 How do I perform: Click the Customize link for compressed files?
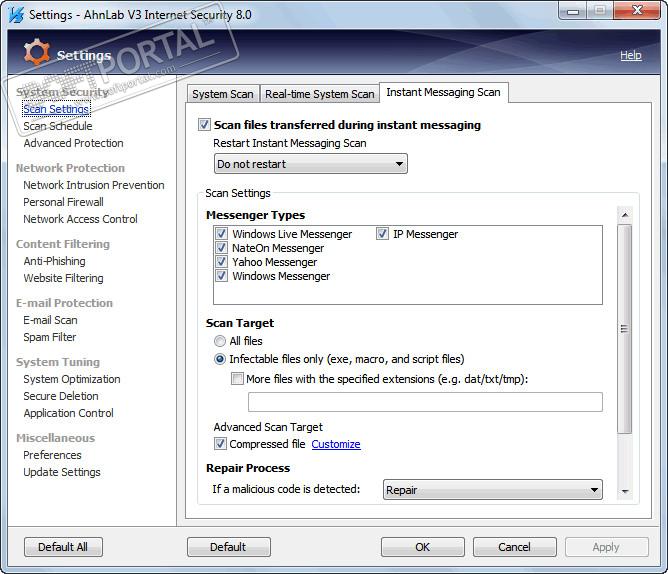click(336, 444)
